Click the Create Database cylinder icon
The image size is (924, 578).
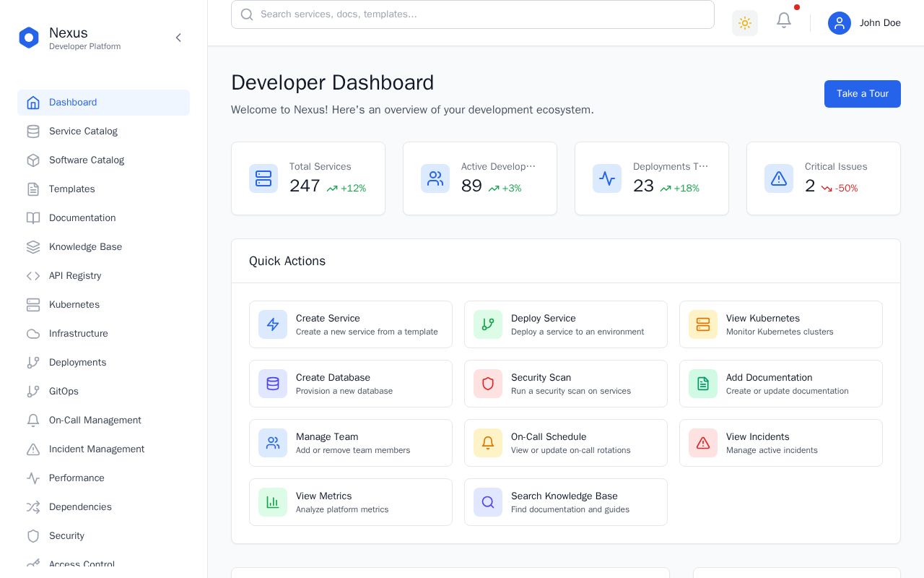click(273, 384)
